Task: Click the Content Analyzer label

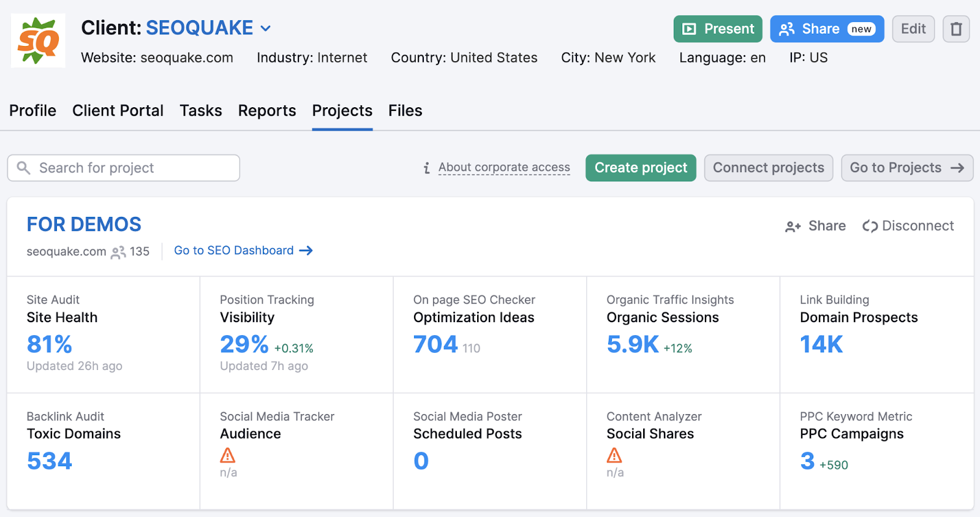Action: (x=654, y=417)
